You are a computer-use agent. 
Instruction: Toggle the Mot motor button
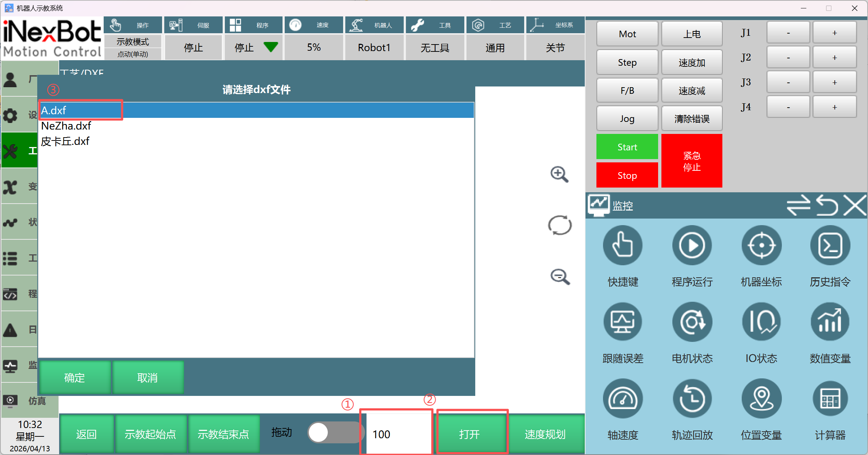627,34
